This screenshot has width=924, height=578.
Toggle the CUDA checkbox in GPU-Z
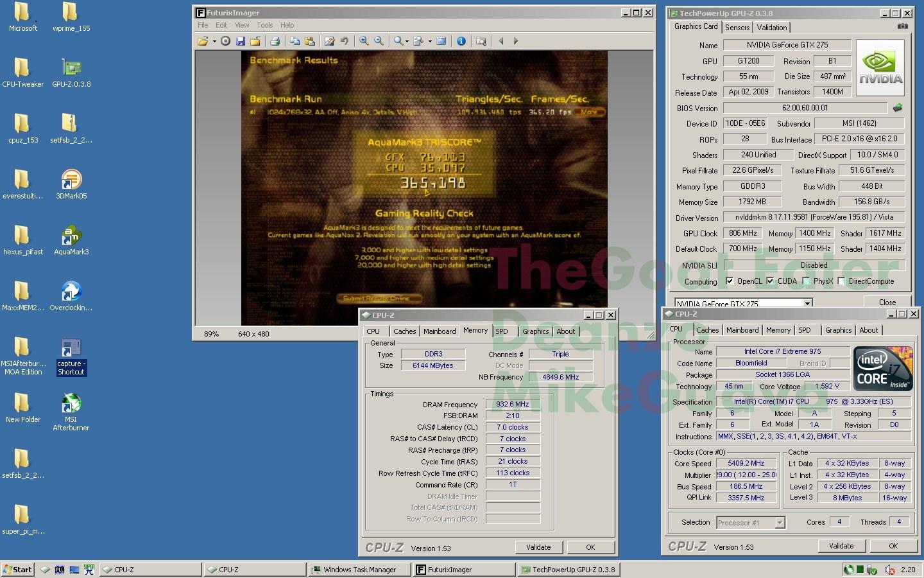click(770, 281)
